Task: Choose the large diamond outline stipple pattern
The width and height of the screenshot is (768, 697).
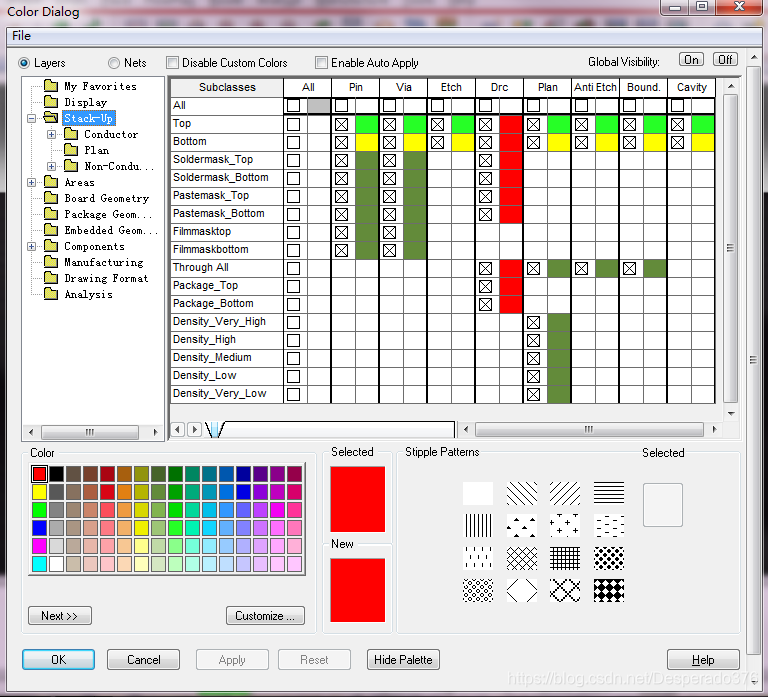Action: click(522, 590)
